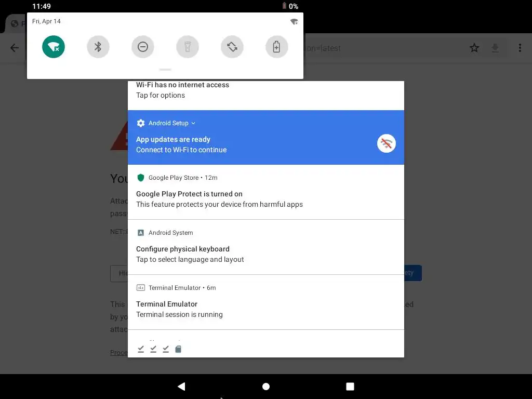
Task: Open the Google Play Protect is turned on notification
Action: pyautogui.click(x=265, y=192)
